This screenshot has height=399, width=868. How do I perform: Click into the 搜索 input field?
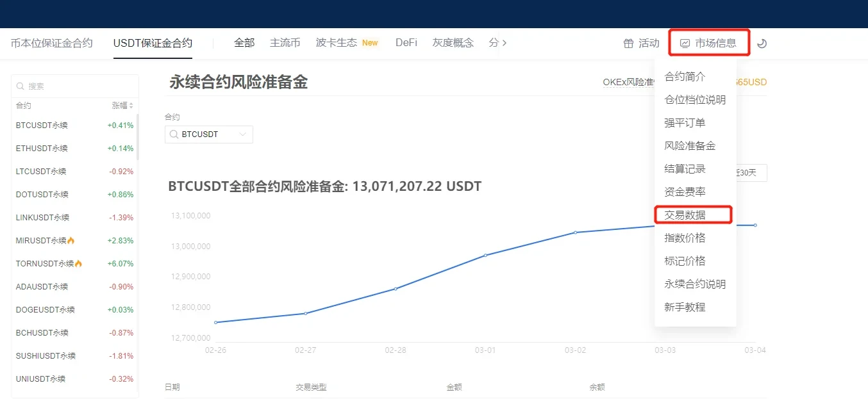click(x=77, y=86)
